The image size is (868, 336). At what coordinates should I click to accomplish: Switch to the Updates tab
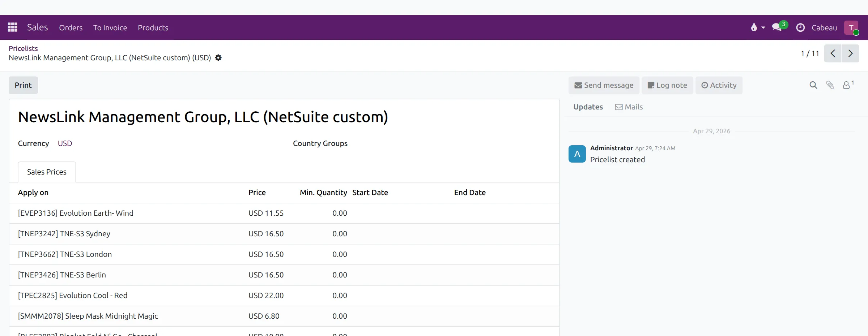(x=588, y=107)
